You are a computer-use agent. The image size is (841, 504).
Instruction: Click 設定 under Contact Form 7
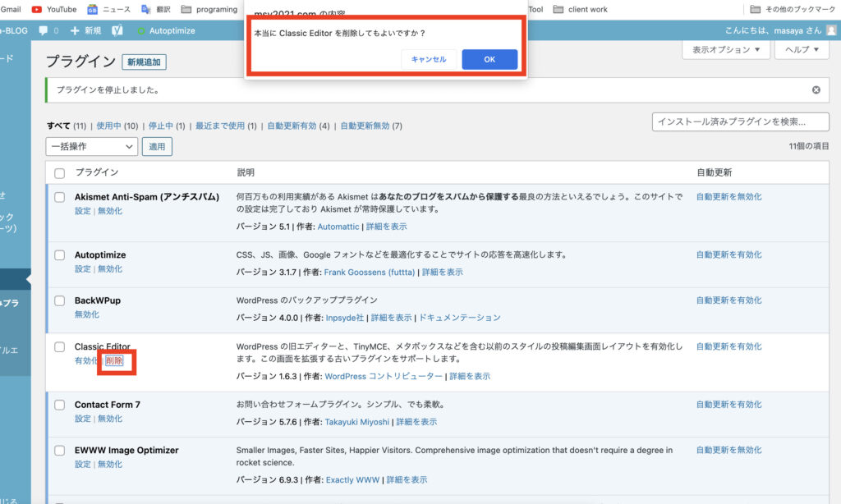pyautogui.click(x=83, y=418)
